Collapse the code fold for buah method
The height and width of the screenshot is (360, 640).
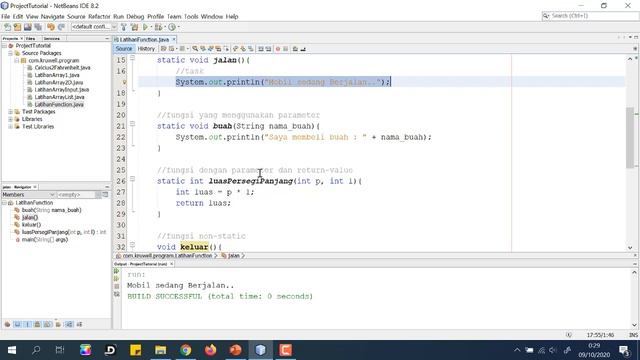click(x=132, y=123)
